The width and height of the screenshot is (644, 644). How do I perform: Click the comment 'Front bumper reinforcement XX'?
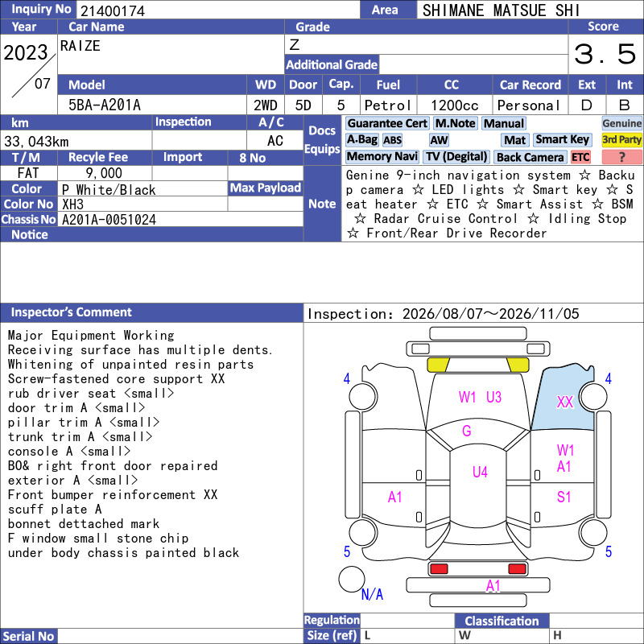click(x=113, y=495)
